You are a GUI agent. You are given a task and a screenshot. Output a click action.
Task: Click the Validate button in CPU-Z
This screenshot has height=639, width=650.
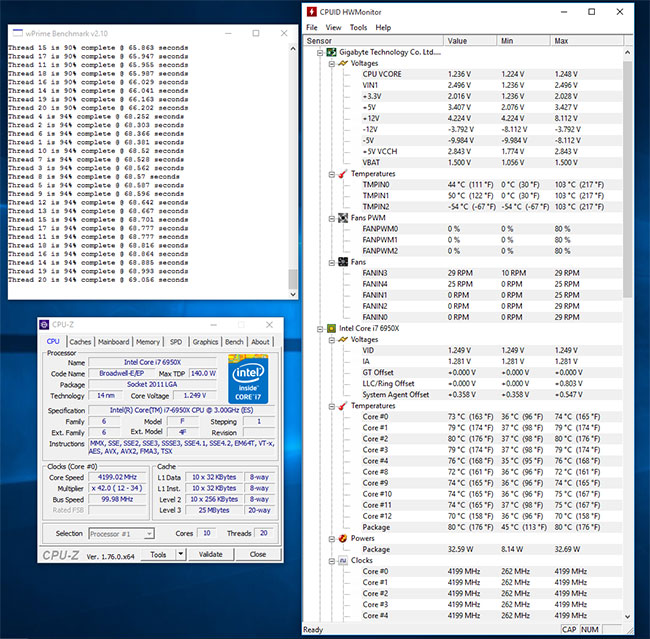pos(211,554)
